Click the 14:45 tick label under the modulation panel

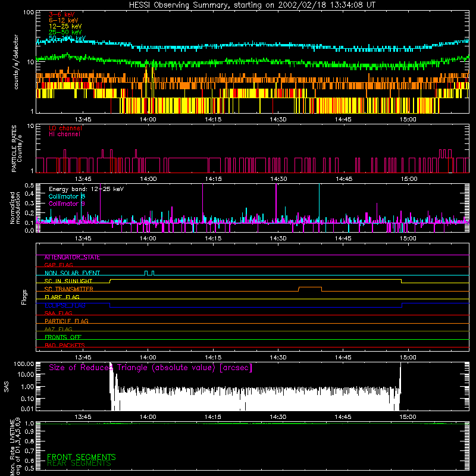343,239
